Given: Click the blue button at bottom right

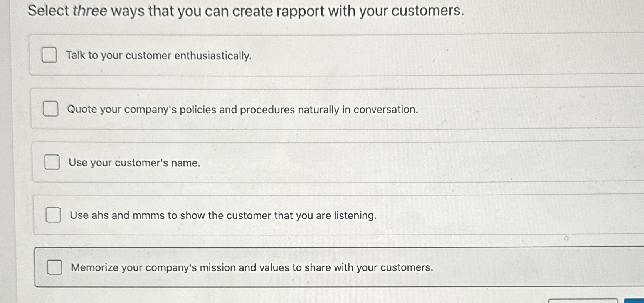Looking at the screenshot, I should (633, 300).
